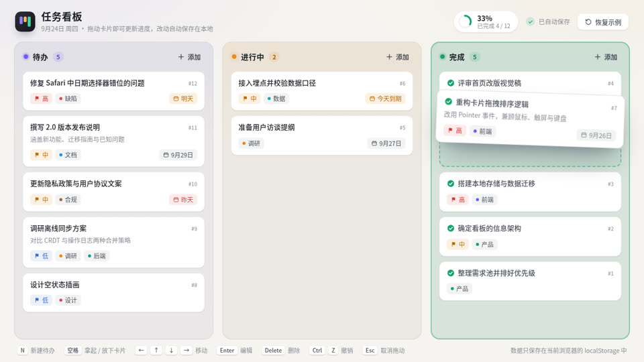Screen dimensions: 644x362
Task: Click the 调研 tag on 离线同步 card
Action: click(x=68, y=255)
